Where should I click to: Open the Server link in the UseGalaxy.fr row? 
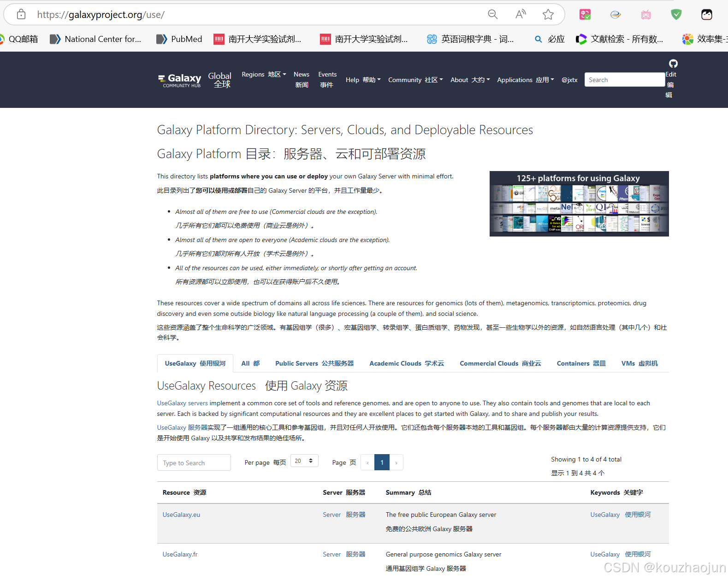pyautogui.click(x=344, y=554)
